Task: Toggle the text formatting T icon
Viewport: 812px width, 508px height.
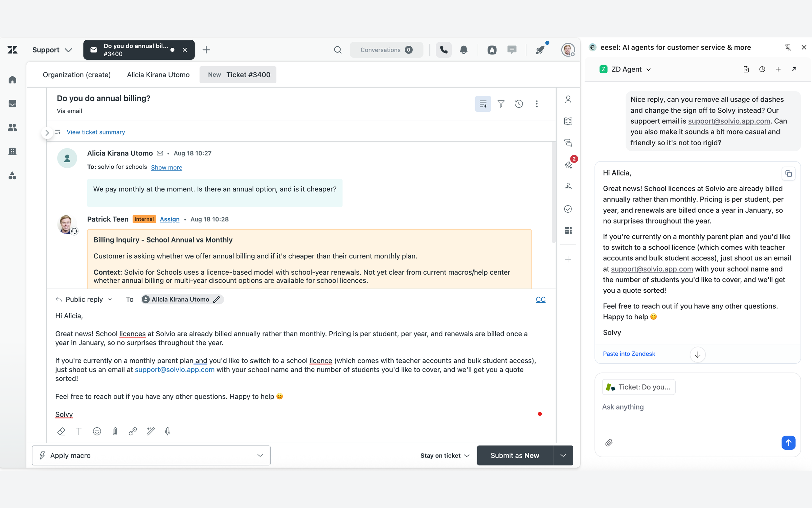Action: (x=79, y=431)
